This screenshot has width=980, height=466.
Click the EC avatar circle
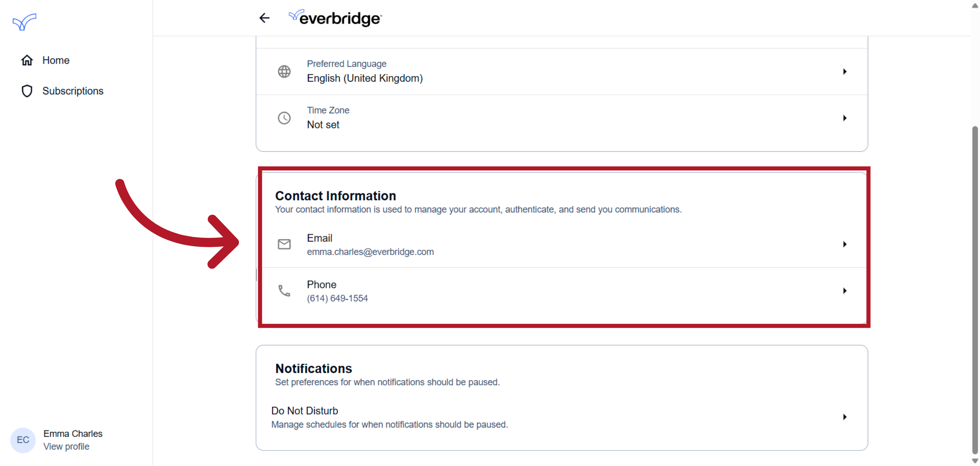click(23, 440)
